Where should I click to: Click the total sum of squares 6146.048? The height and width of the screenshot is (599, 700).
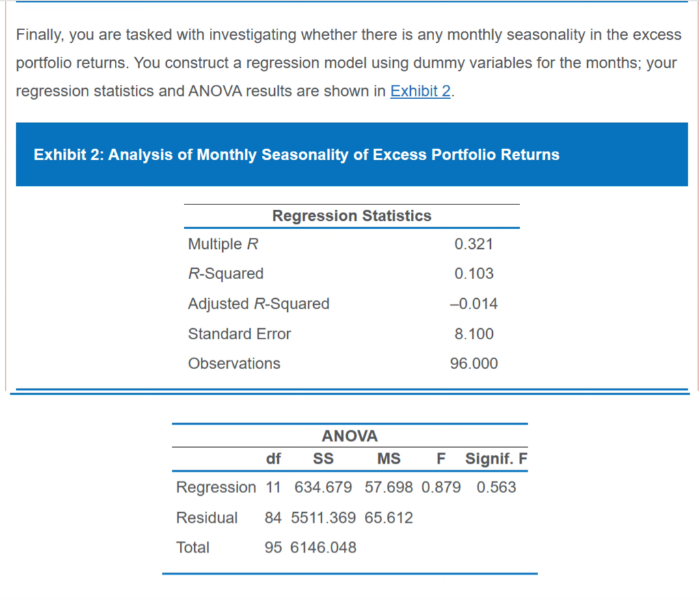click(323, 548)
